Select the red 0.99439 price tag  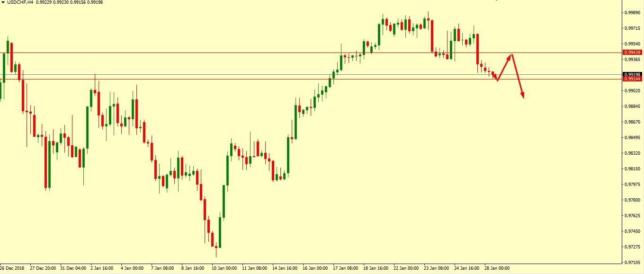tap(632, 53)
